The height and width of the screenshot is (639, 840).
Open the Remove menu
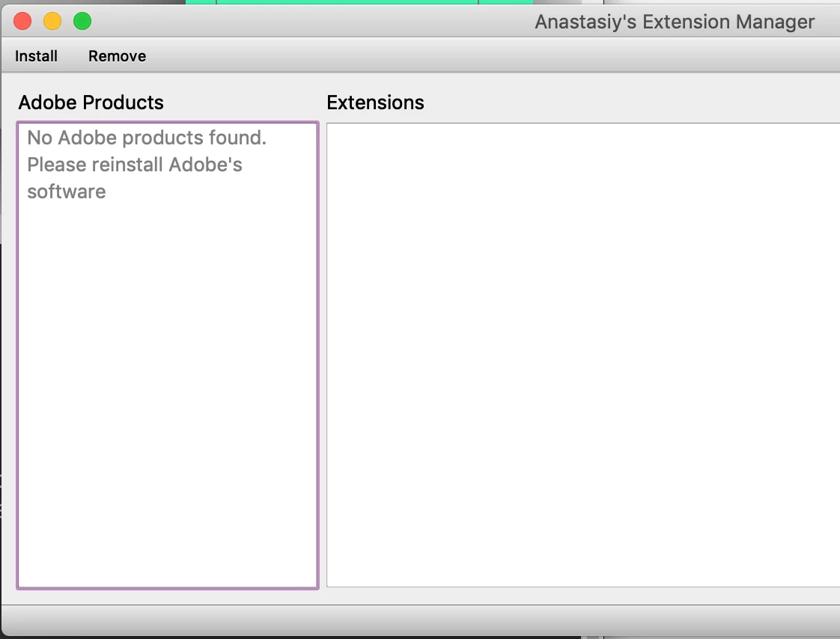[118, 56]
